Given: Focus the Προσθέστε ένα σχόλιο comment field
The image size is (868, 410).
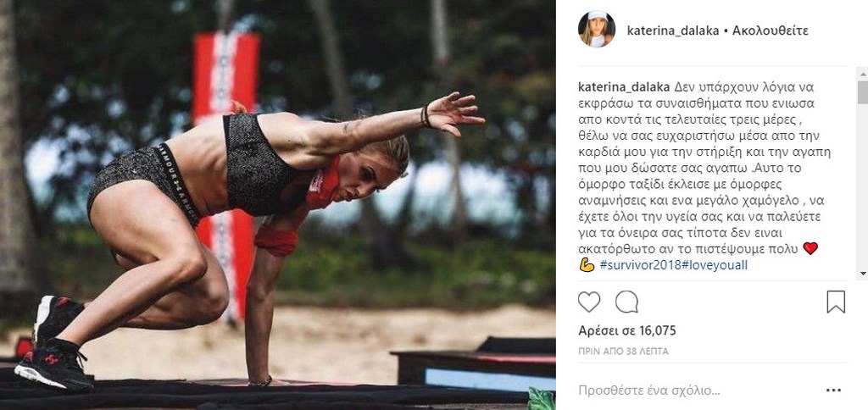Looking at the screenshot, I should click(x=649, y=391).
